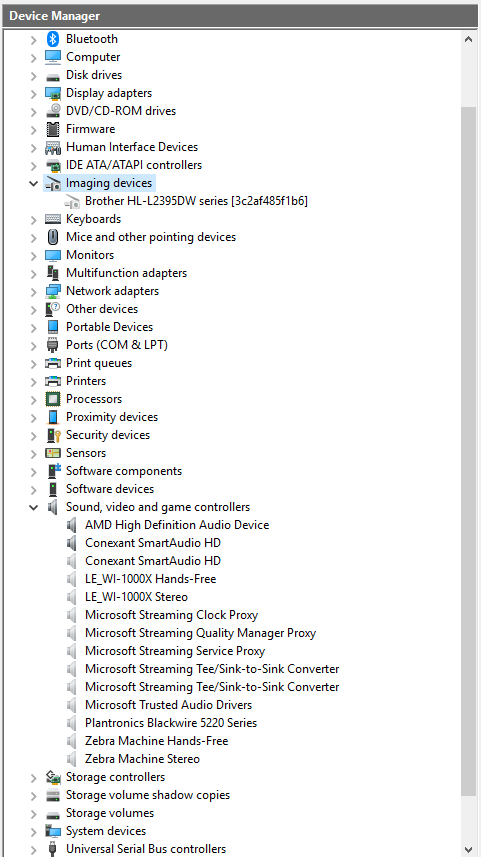
Task: Collapse Sound, video and game controllers
Action: click(x=33, y=508)
